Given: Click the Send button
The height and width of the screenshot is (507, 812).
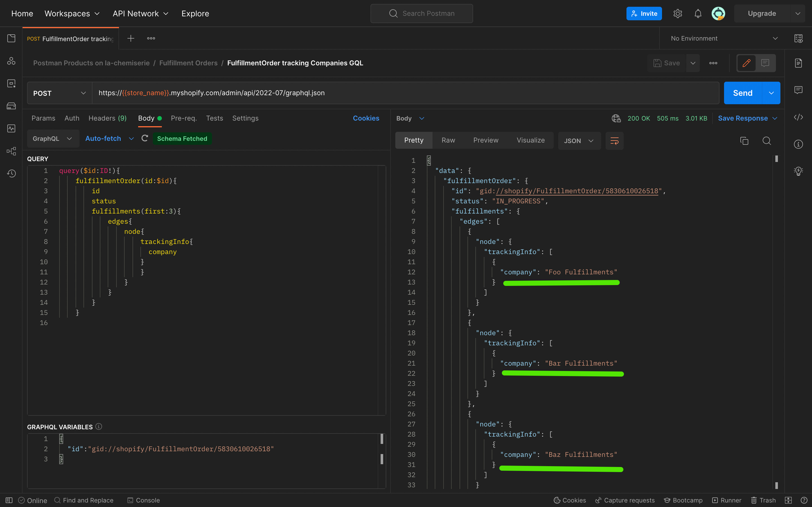Looking at the screenshot, I should coord(742,93).
